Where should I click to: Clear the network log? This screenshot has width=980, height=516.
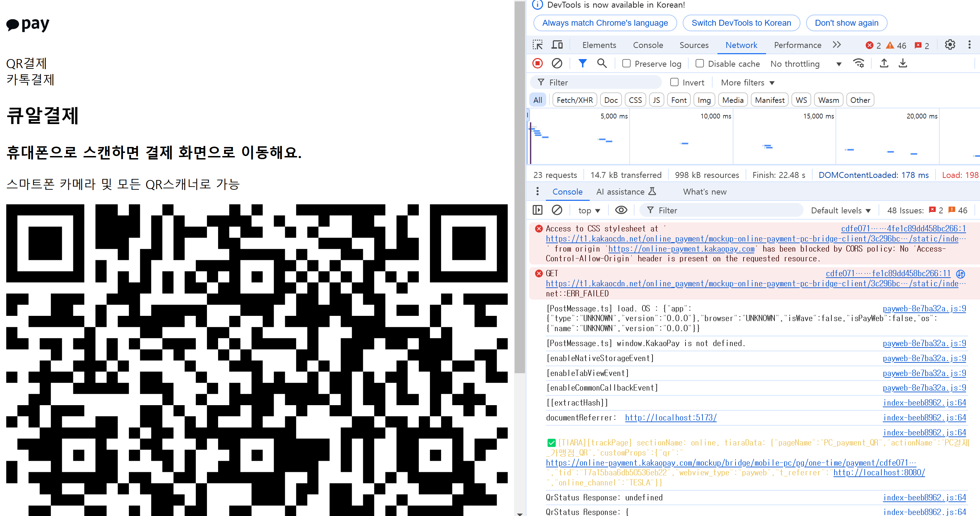pos(557,64)
